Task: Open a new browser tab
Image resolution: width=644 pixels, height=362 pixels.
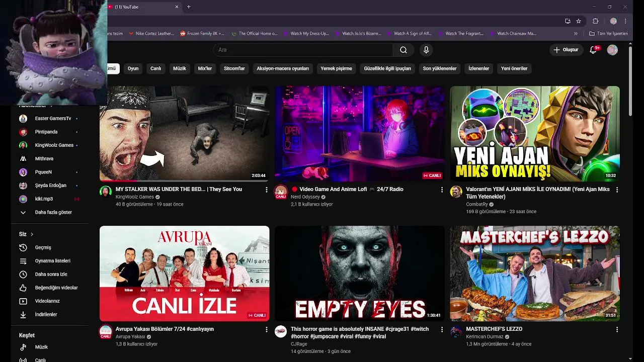Action: [189, 7]
